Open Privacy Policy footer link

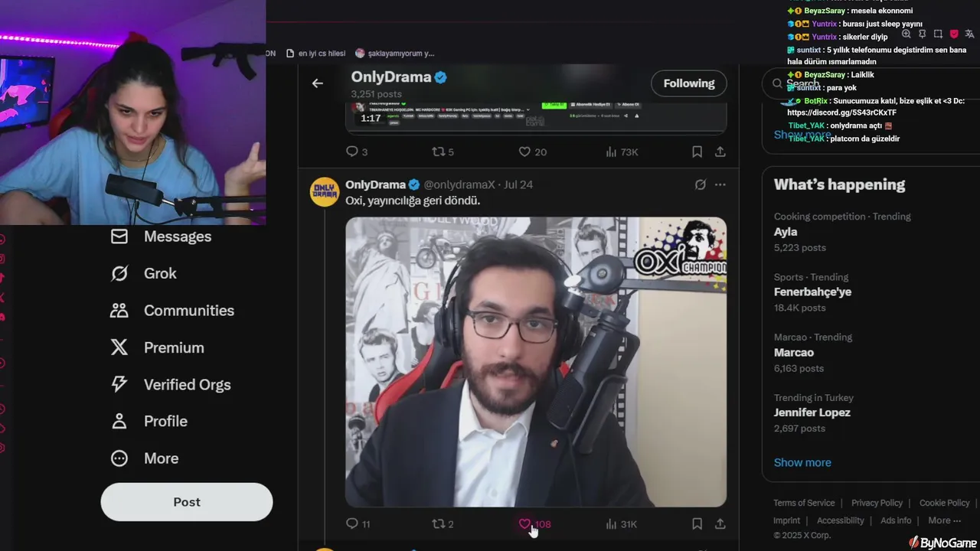pos(877,503)
